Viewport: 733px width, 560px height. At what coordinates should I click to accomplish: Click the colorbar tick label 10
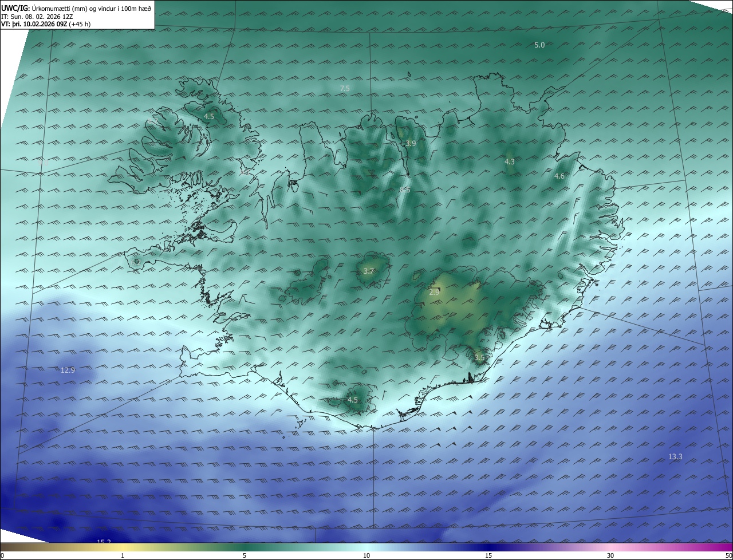click(366, 555)
